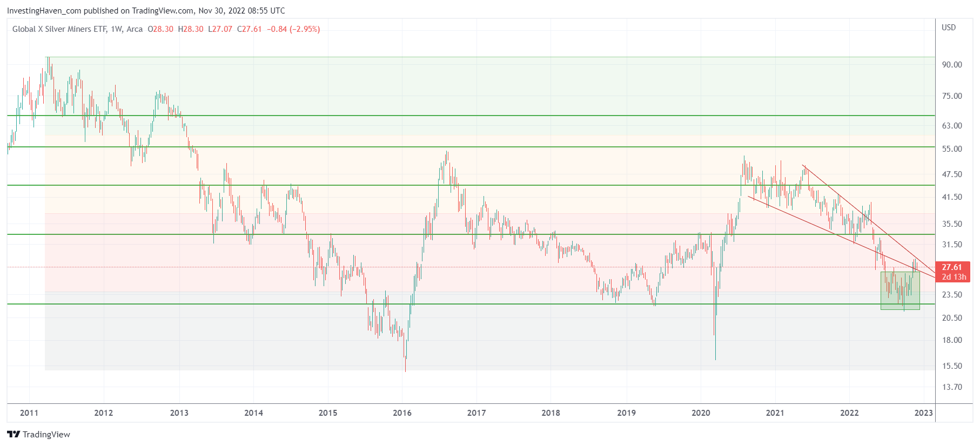Viewport: 980px width, 446px height.
Task: Click the 31.50 price axis label
Action: pyautogui.click(x=952, y=245)
